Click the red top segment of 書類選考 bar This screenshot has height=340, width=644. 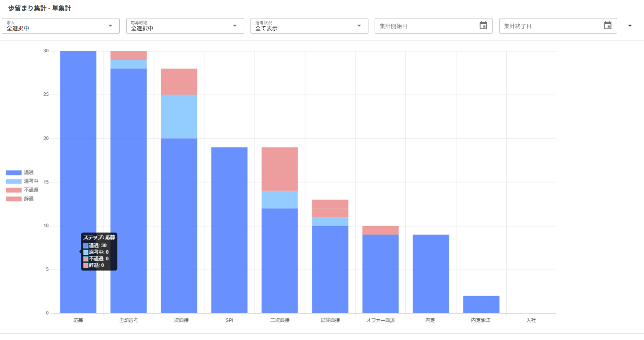129,55
